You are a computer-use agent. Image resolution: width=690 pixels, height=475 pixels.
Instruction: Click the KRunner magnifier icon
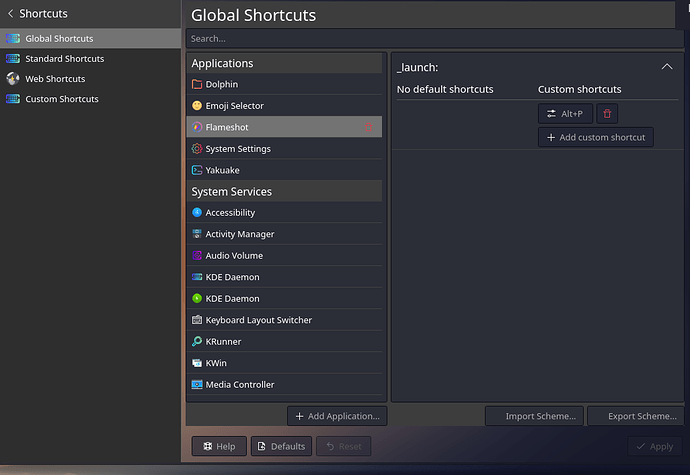(197, 341)
